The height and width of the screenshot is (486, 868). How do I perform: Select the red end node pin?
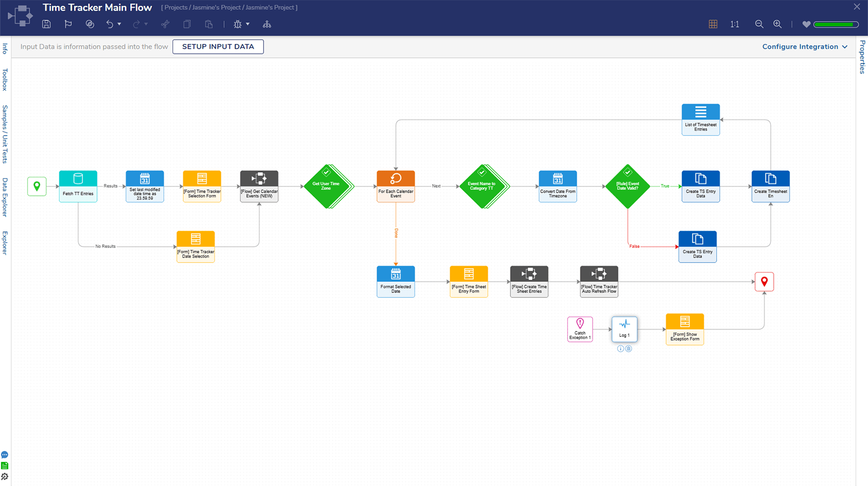coord(764,282)
